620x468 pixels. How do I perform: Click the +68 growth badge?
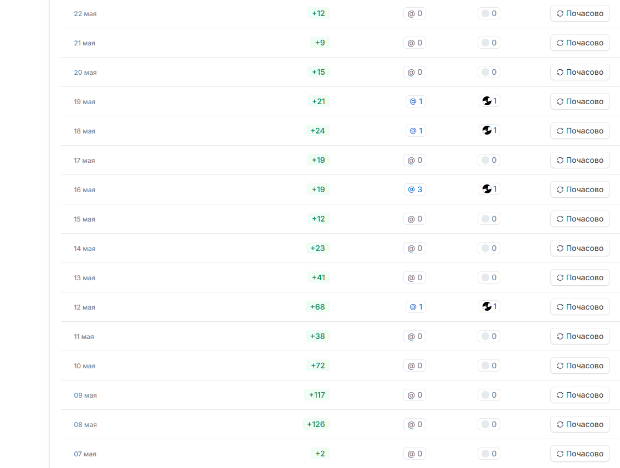click(319, 306)
